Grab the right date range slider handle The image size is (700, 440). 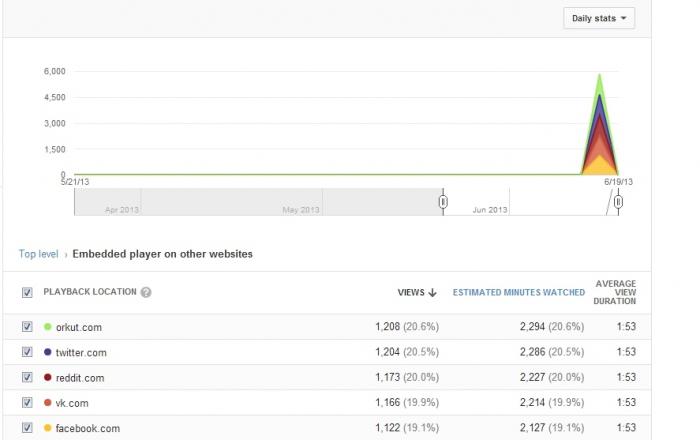tap(618, 202)
